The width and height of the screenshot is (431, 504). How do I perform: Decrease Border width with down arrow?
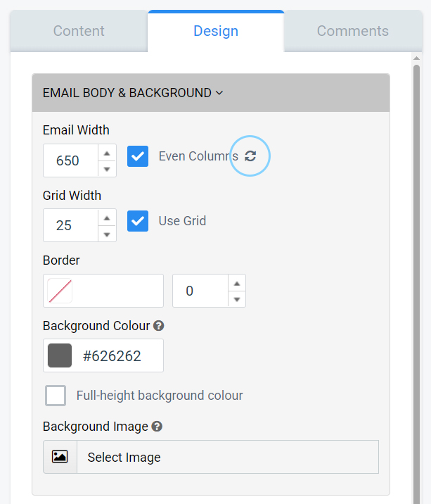tap(237, 299)
